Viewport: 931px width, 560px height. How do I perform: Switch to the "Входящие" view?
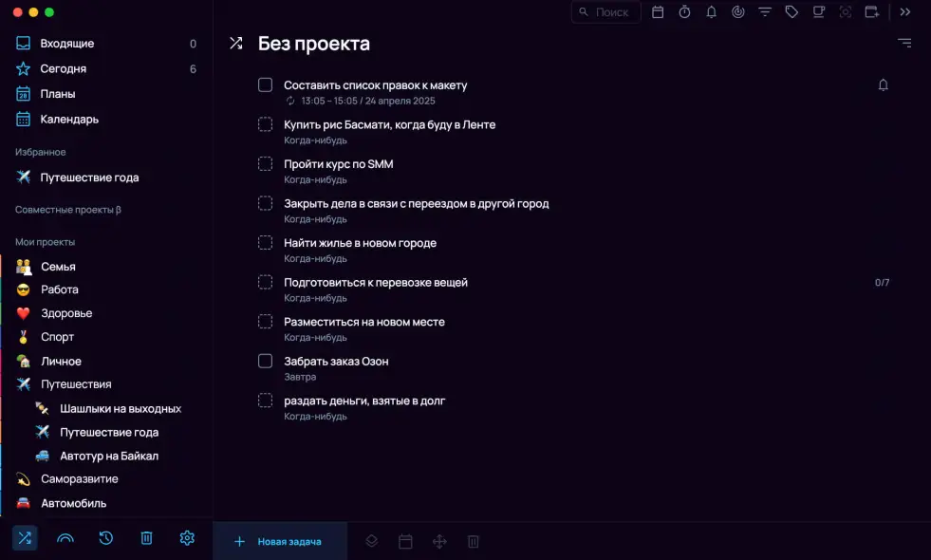point(65,43)
